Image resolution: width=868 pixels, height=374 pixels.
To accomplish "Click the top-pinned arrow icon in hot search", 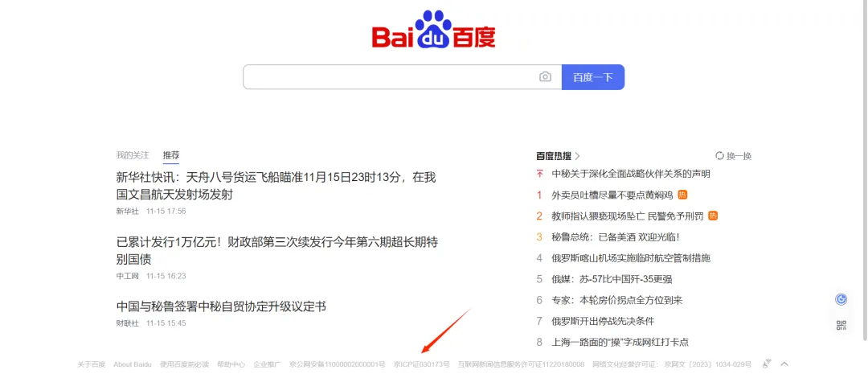I will [x=540, y=174].
